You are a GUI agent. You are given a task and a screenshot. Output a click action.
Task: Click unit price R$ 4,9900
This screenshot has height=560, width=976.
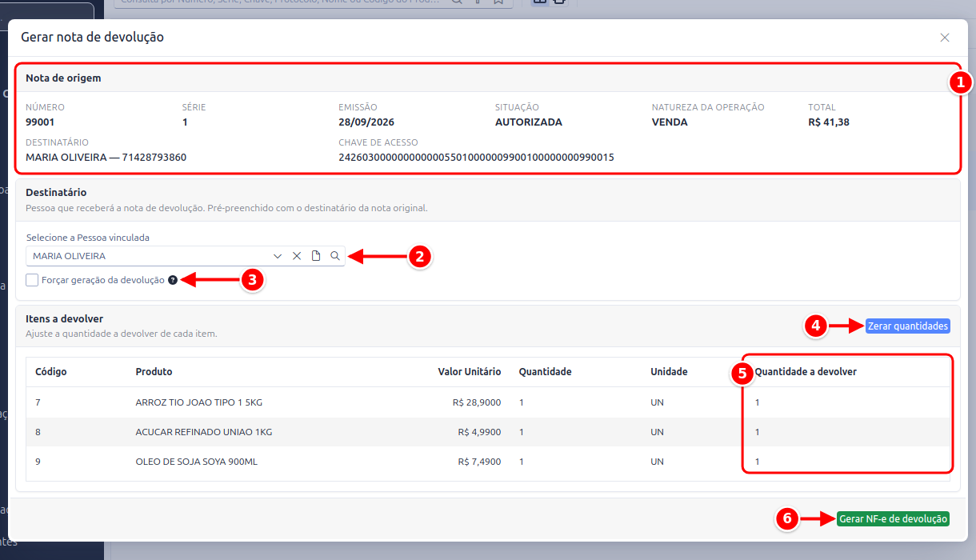(x=480, y=432)
